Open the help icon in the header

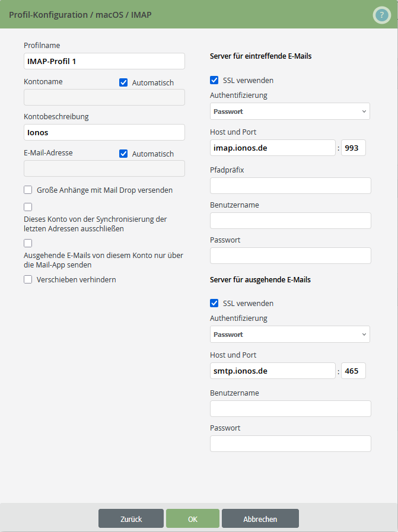pyautogui.click(x=381, y=15)
